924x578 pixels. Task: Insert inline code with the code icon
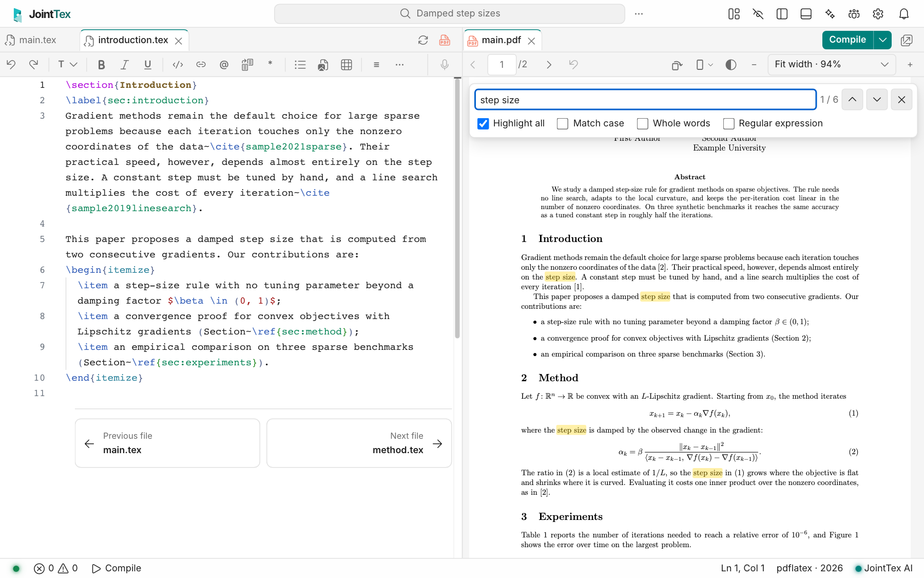coord(178,64)
